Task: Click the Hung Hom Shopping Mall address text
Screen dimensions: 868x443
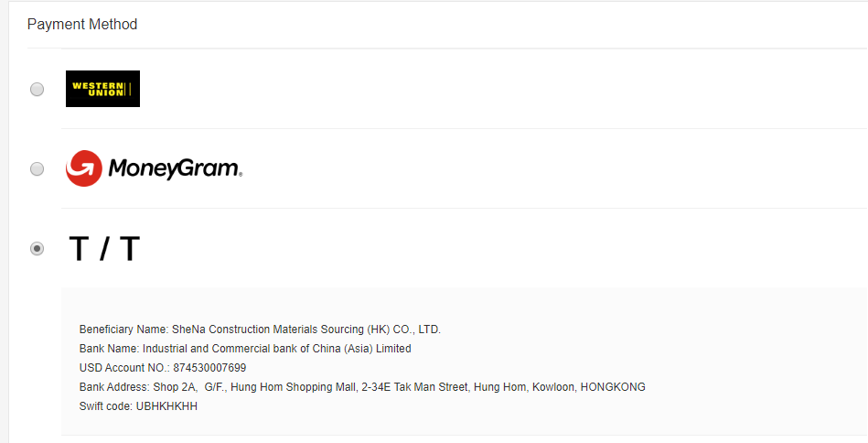Action: point(294,387)
